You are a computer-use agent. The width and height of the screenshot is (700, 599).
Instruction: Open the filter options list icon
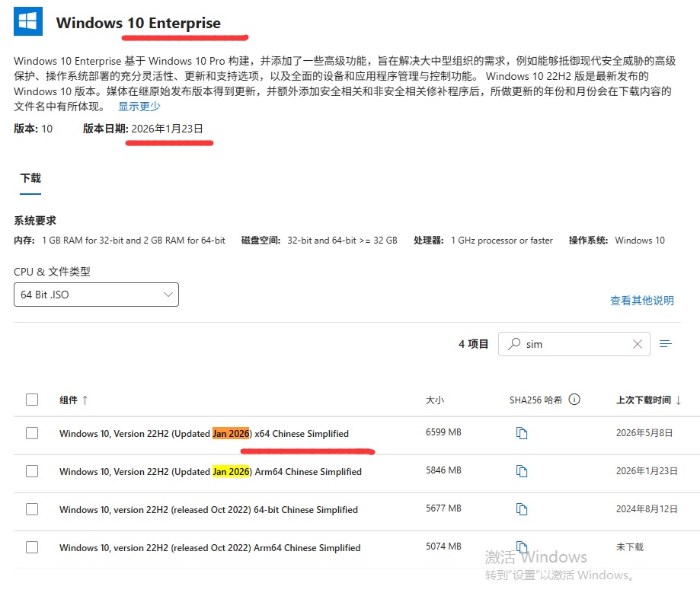(x=666, y=343)
